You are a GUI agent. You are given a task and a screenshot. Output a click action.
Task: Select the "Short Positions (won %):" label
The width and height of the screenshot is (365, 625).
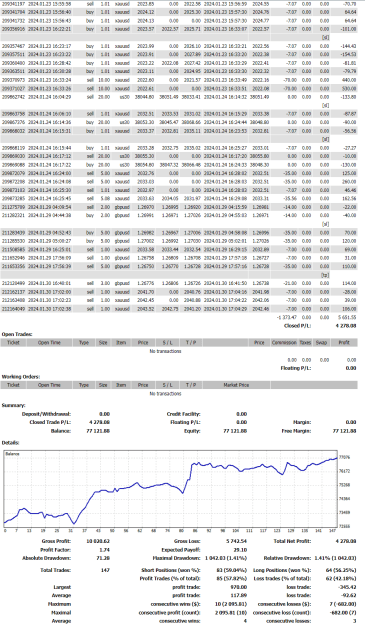coord(171,570)
